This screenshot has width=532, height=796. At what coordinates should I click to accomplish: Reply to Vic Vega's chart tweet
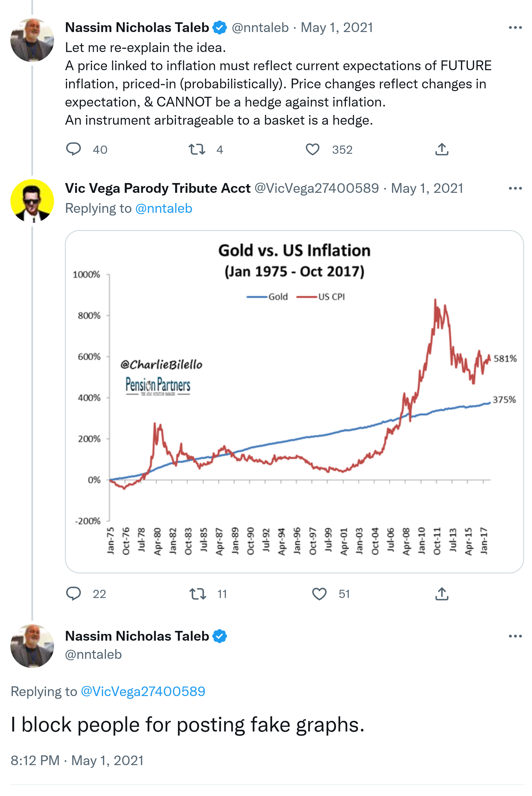[73, 594]
